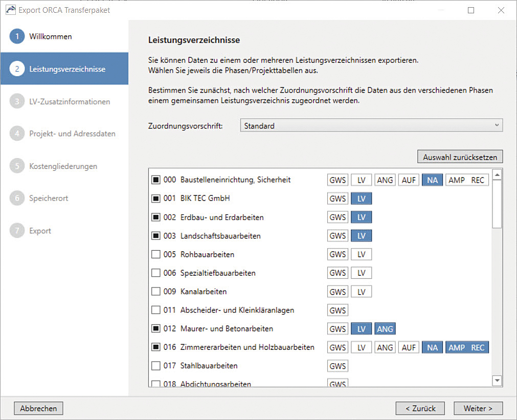Open the Projekt- und Adressdaten step
Viewport: 517px width, 420px height.
coord(72,134)
